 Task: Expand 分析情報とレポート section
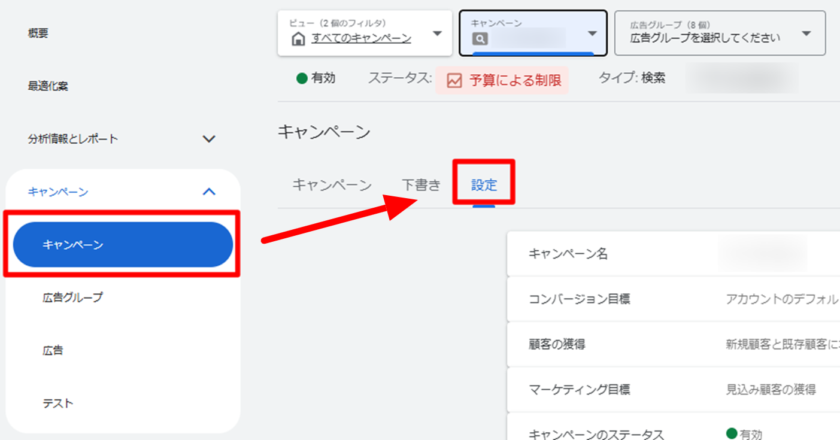click(x=209, y=139)
